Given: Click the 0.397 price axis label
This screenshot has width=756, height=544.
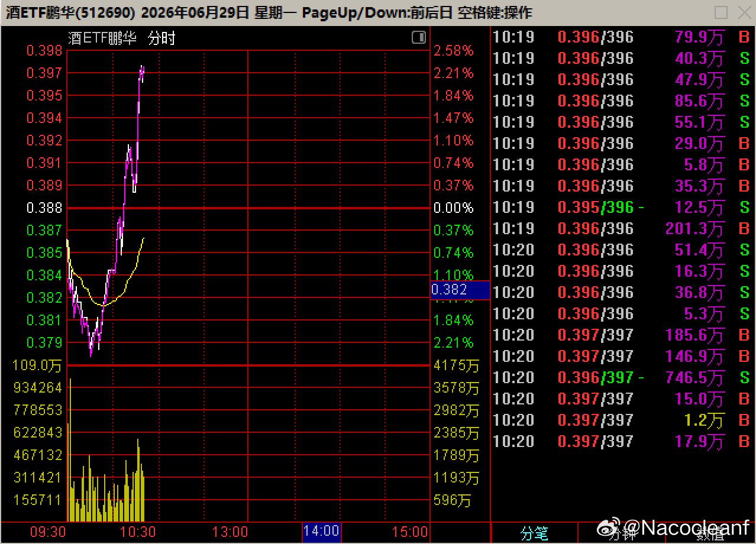Looking at the screenshot, I should [44, 73].
